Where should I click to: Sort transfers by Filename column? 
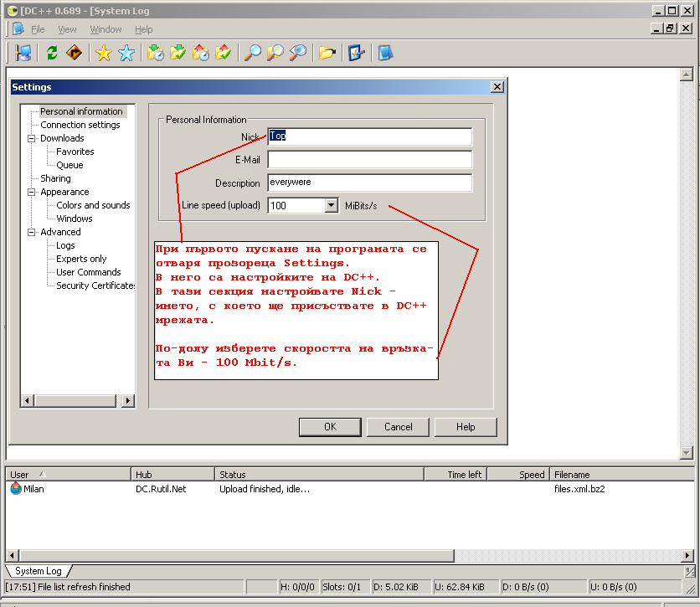pyautogui.click(x=622, y=475)
